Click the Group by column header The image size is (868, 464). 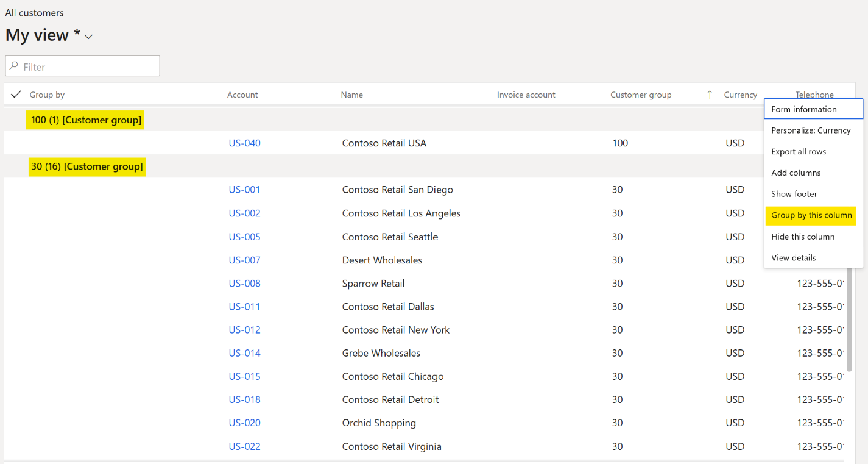[x=47, y=95]
